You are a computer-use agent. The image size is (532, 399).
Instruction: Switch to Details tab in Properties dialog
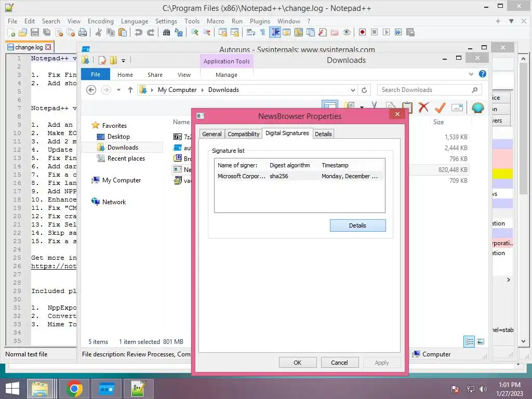pyautogui.click(x=323, y=134)
